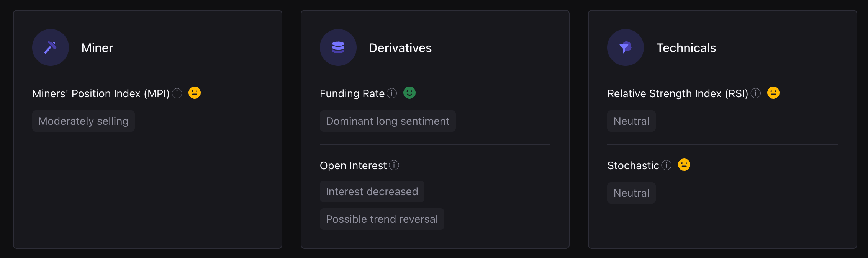This screenshot has height=258, width=868.
Task: Show info for Relative Strength Index
Action: [x=756, y=93]
